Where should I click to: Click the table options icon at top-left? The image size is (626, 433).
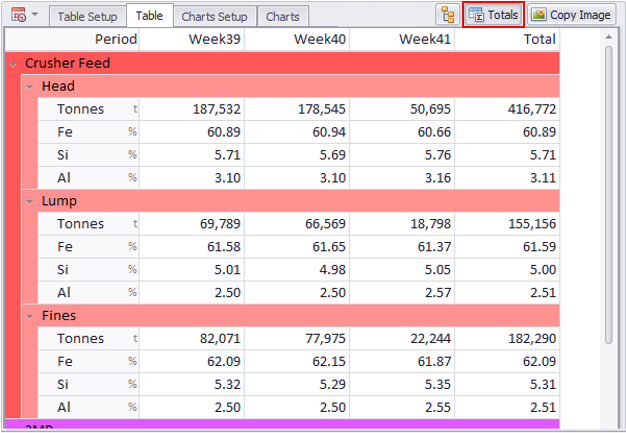click(17, 14)
